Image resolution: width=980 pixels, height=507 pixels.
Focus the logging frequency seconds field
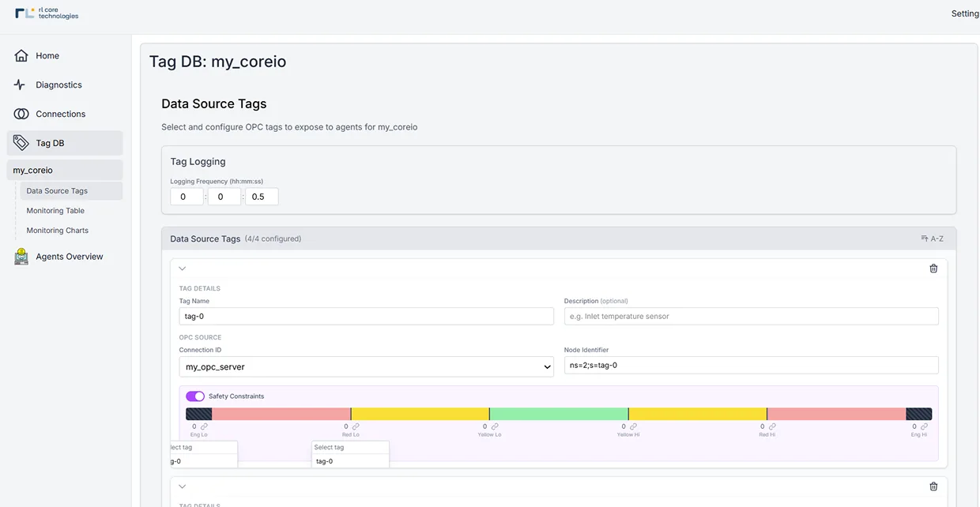pos(262,197)
